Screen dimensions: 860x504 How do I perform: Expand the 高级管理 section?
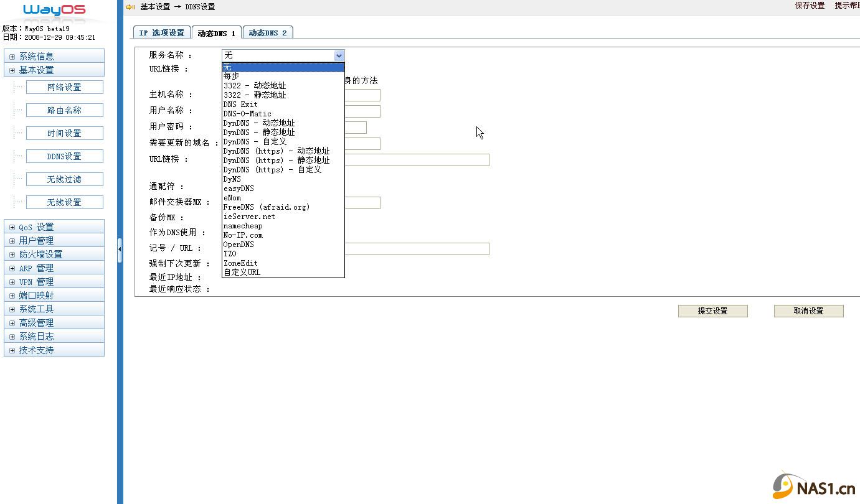pos(54,323)
